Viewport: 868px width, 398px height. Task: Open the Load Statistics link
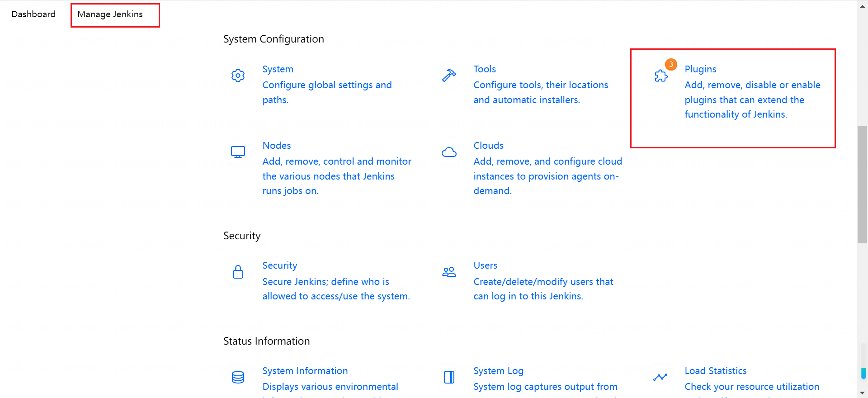715,371
